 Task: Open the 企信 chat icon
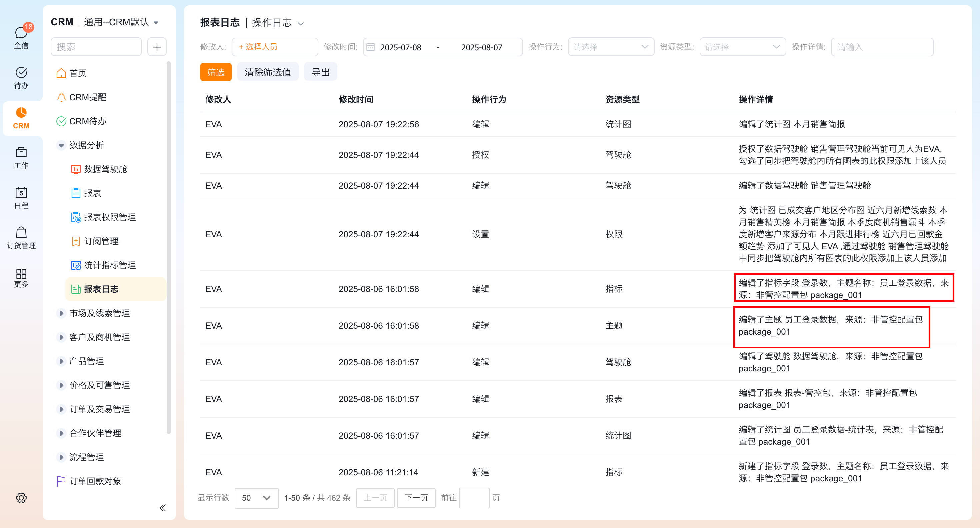[x=21, y=33]
